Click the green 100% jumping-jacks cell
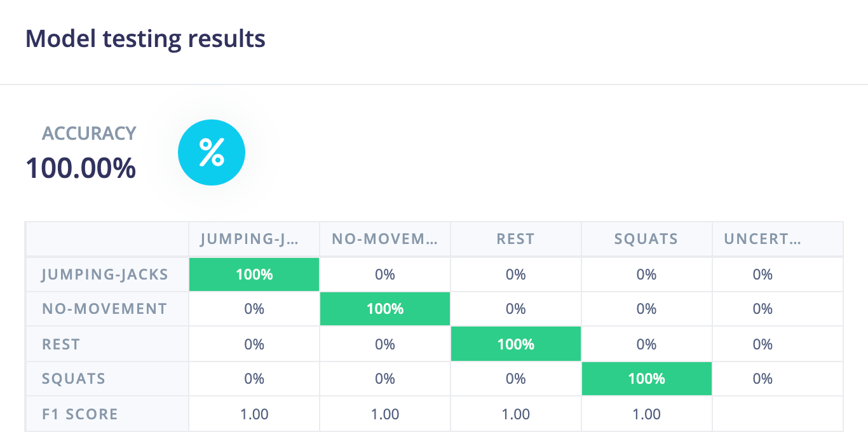The image size is (868, 446). click(254, 274)
